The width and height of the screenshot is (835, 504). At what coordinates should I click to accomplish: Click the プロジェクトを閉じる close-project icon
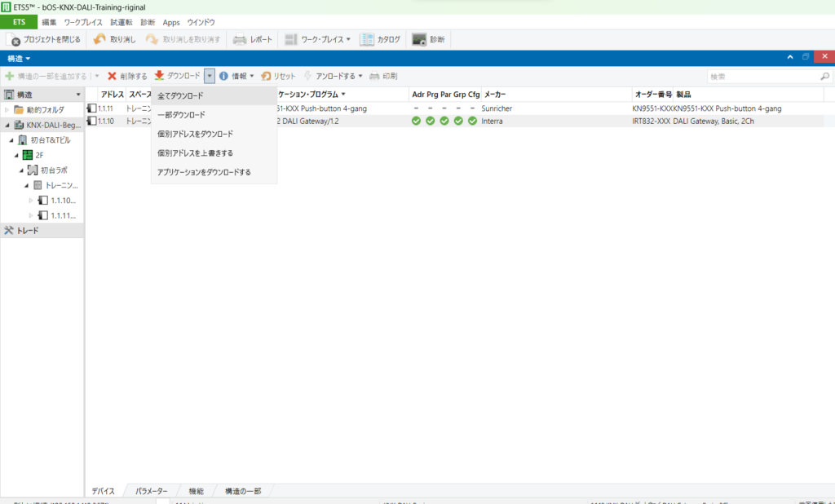click(15, 39)
